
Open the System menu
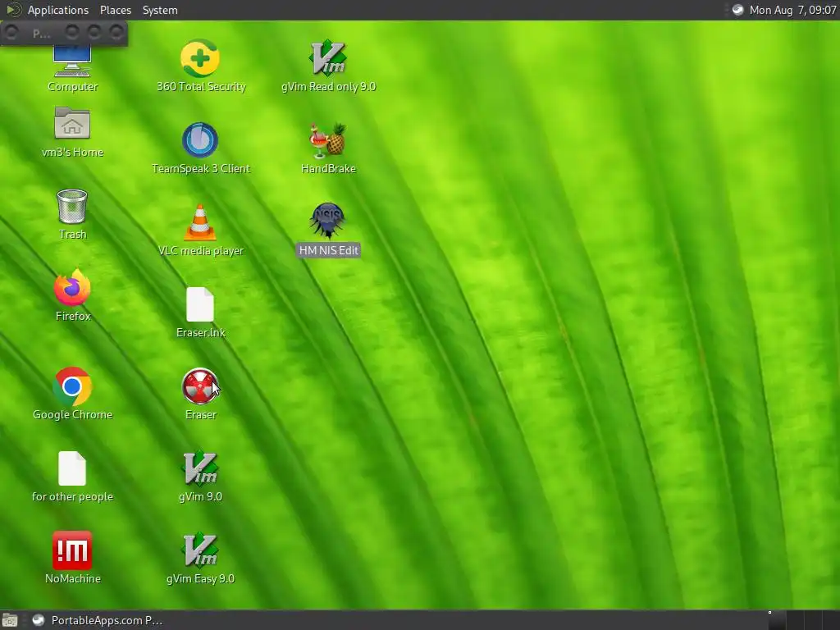pyautogui.click(x=160, y=10)
